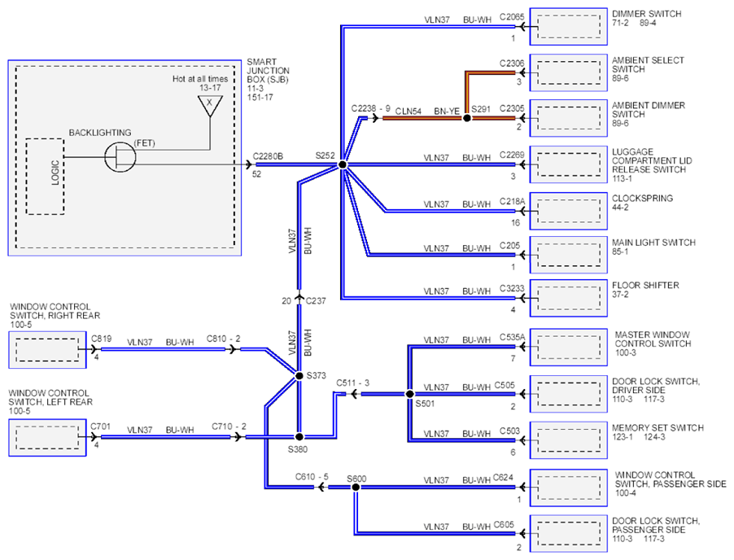
Task: Click connector label C2306
Action: (x=512, y=63)
